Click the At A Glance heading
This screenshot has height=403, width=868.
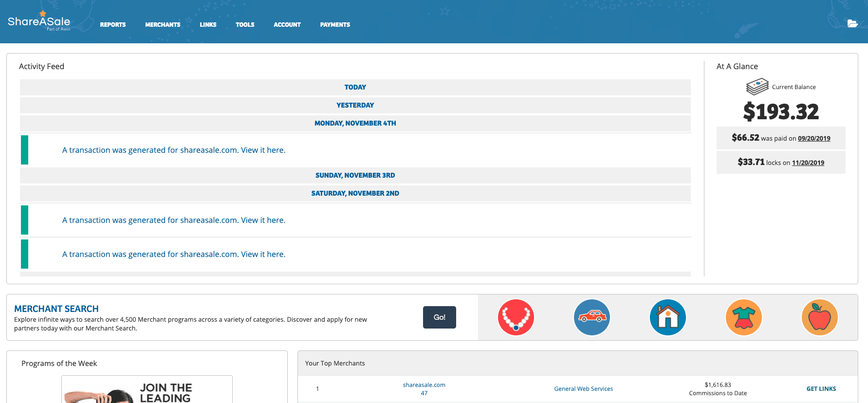(737, 66)
